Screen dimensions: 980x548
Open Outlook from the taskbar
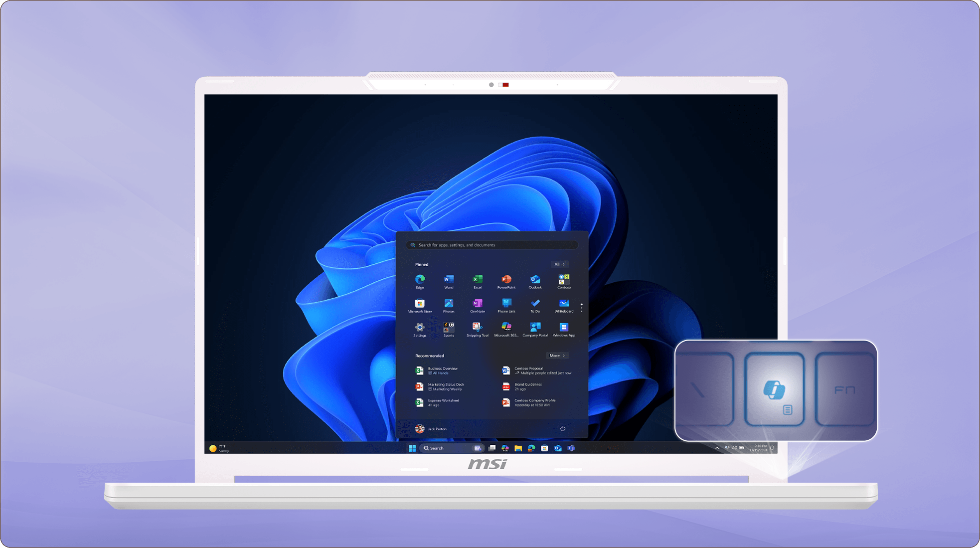558,448
